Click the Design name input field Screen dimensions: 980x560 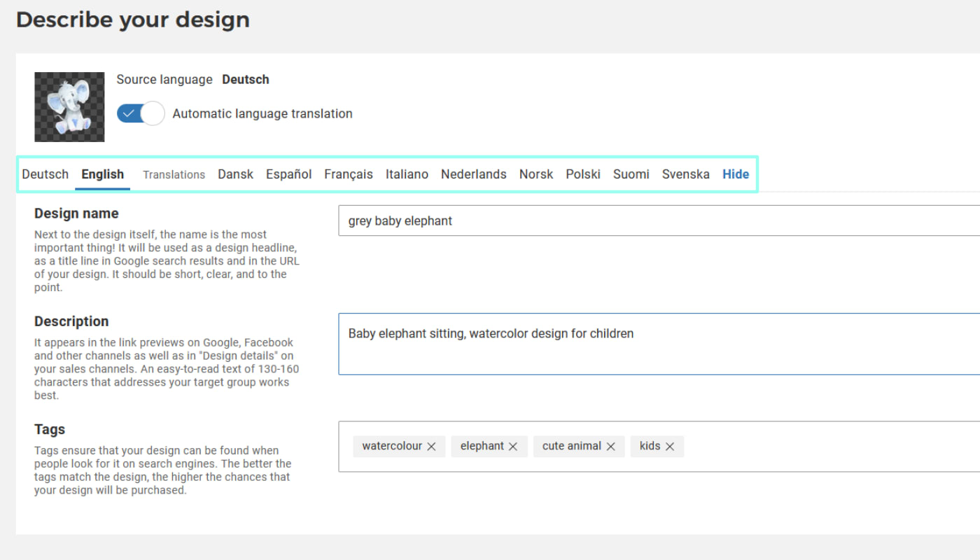658,220
